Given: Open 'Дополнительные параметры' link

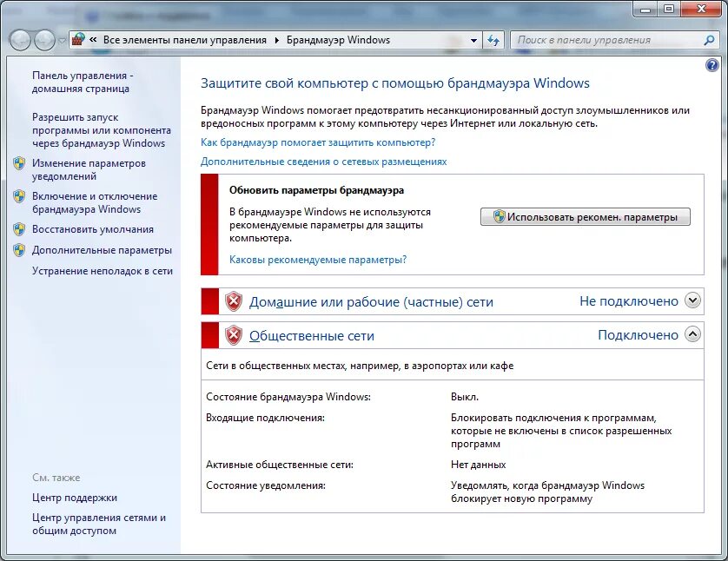Looking at the screenshot, I should pos(102,250).
